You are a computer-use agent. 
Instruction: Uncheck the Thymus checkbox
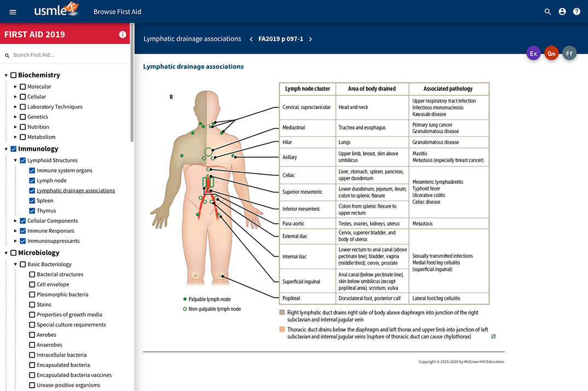pyautogui.click(x=32, y=211)
